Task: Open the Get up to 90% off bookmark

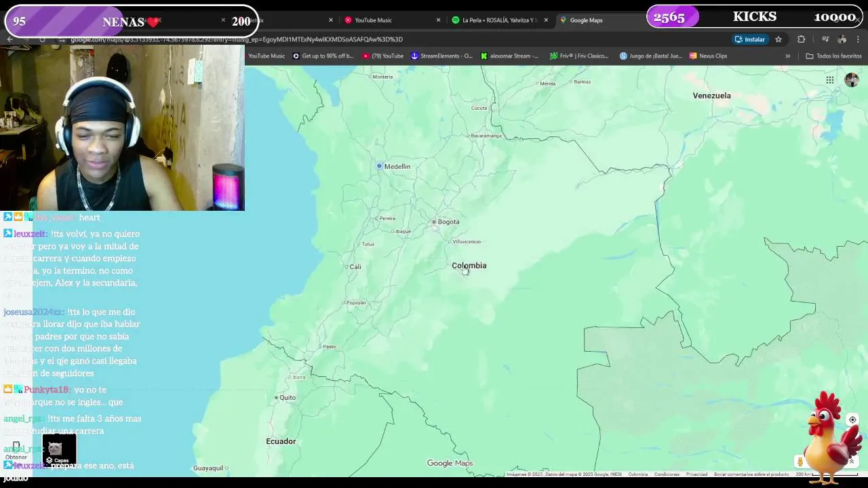Action: tap(323, 56)
